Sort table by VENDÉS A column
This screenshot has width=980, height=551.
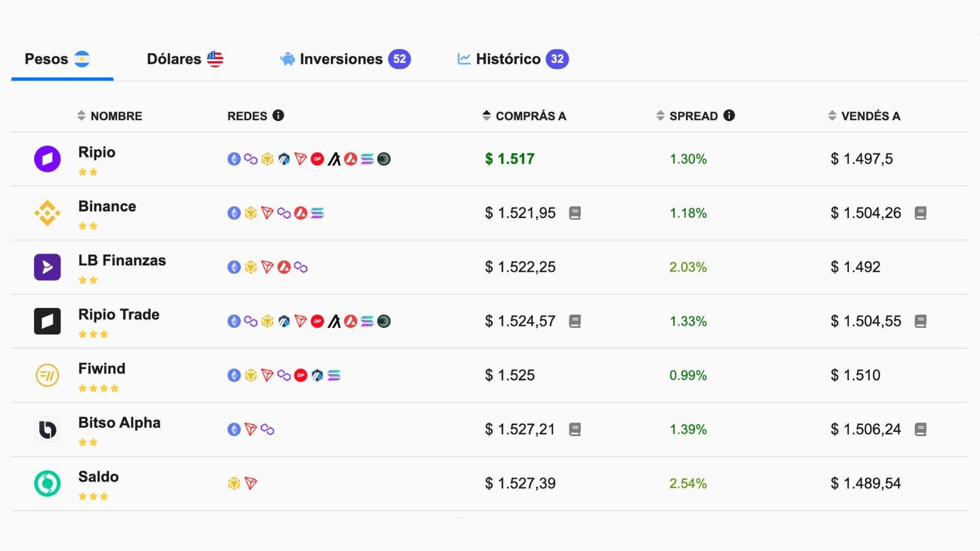[x=864, y=116]
